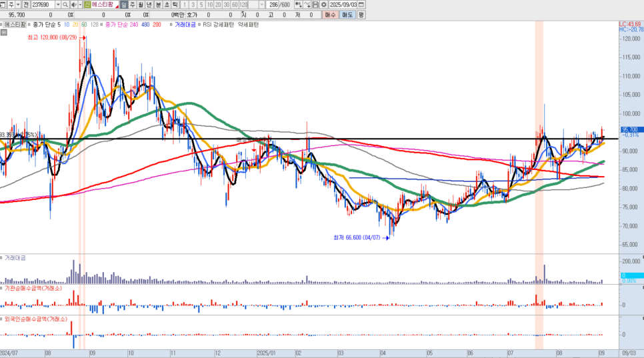
Task: Select the daily chart period 일
Action: coord(124,5)
